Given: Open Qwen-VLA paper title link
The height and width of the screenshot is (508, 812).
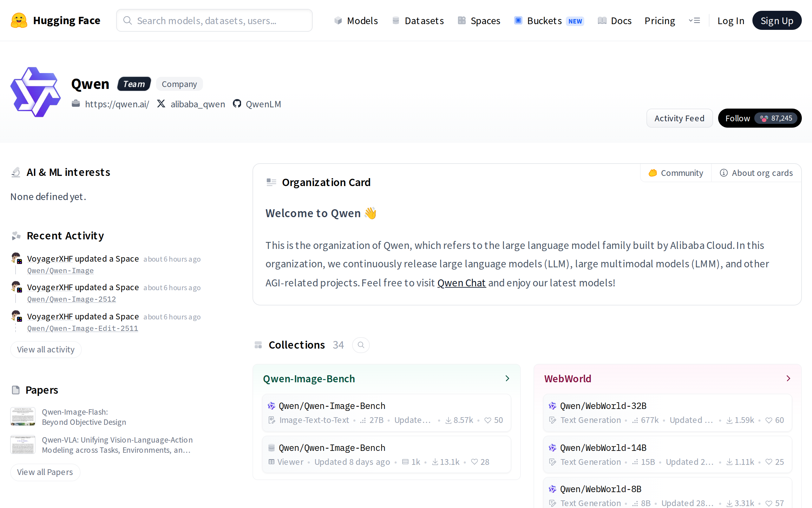Looking at the screenshot, I should pyautogui.click(x=117, y=445).
